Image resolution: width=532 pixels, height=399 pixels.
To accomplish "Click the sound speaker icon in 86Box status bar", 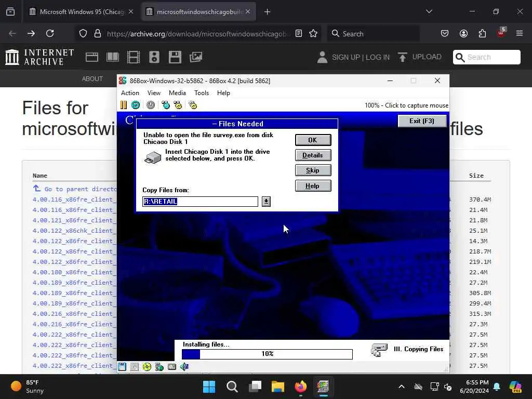I will point(184,367).
